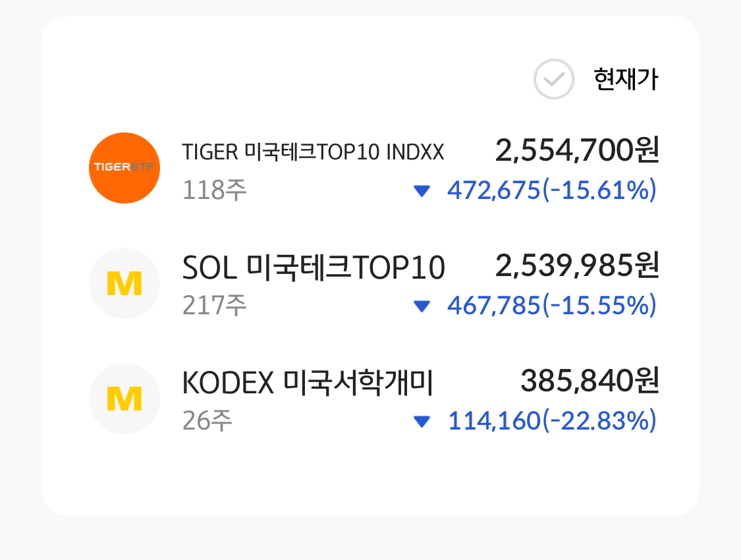Open SOL 미국테크TOP10 stock name
Image resolution: width=741 pixels, height=560 pixels.
[314, 267]
